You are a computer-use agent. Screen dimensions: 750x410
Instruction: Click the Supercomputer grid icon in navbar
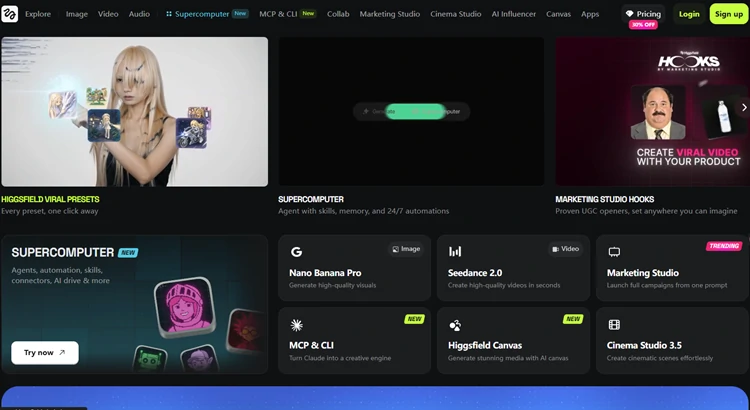(169, 14)
